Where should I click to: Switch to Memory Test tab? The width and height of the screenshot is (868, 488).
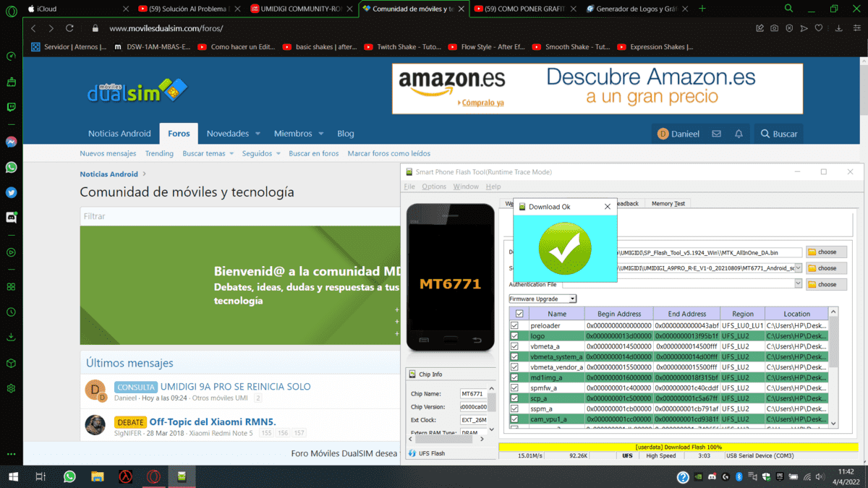coord(668,204)
